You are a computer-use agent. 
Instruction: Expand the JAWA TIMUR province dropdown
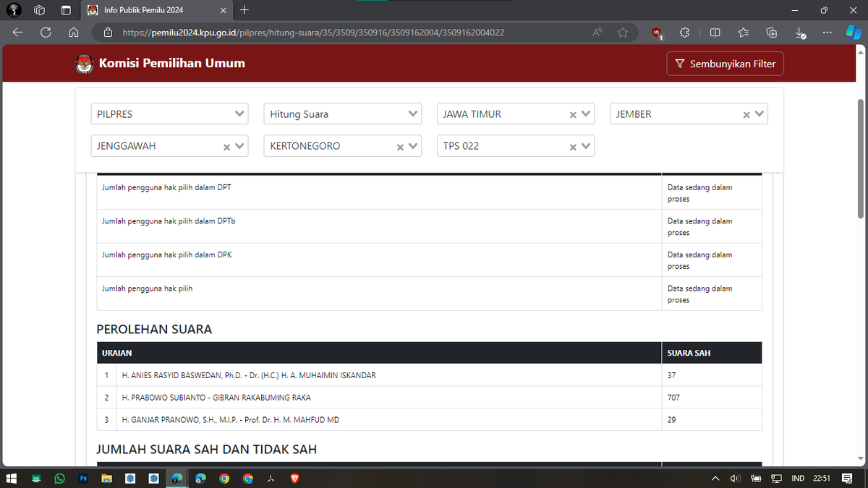pyautogui.click(x=586, y=114)
